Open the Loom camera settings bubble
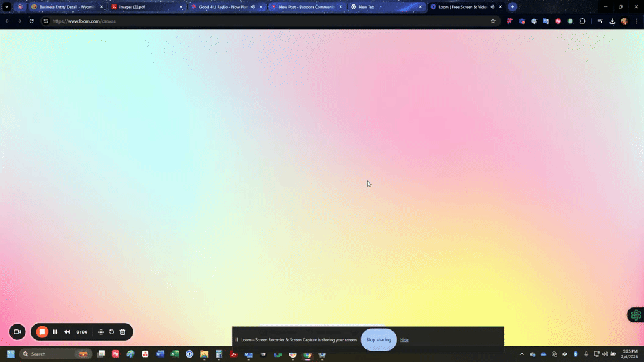The width and height of the screenshot is (644, 362). pyautogui.click(x=17, y=332)
